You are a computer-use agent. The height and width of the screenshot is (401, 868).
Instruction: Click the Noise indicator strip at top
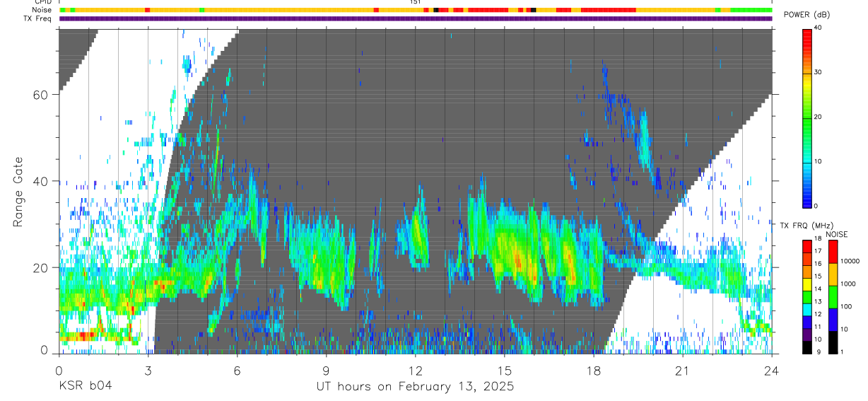pyautogui.click(x=416, y=10)
